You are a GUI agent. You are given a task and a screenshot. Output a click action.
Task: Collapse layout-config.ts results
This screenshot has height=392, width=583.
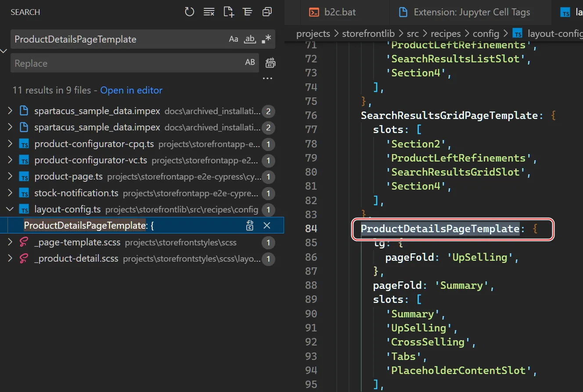(x=10, y=209)
